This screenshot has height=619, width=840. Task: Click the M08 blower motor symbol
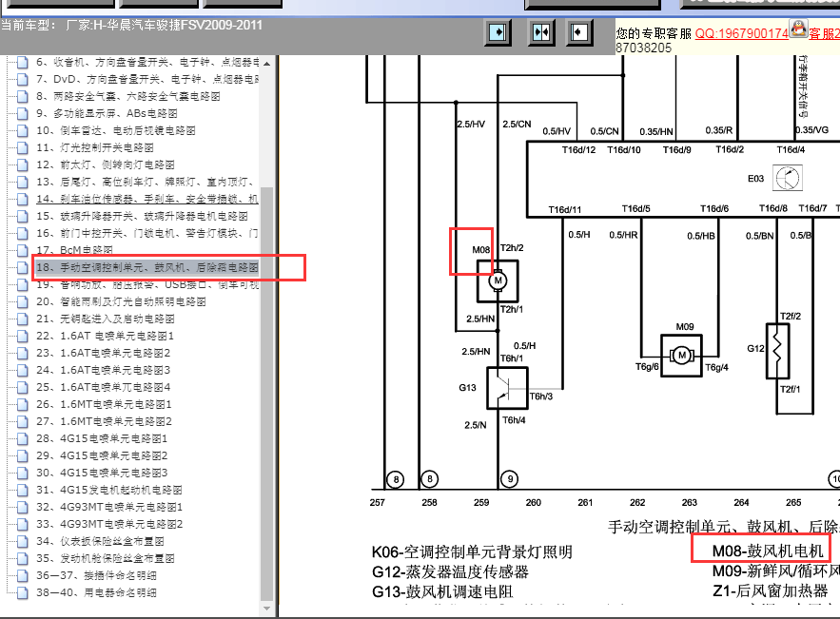click(x=498, y=280)
